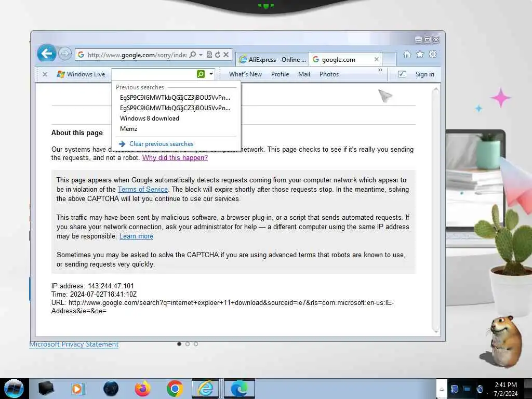Close the google.com tab
The width and height of the screenshot is (532, 399).
pyautogui.click(x=376, y=59)
